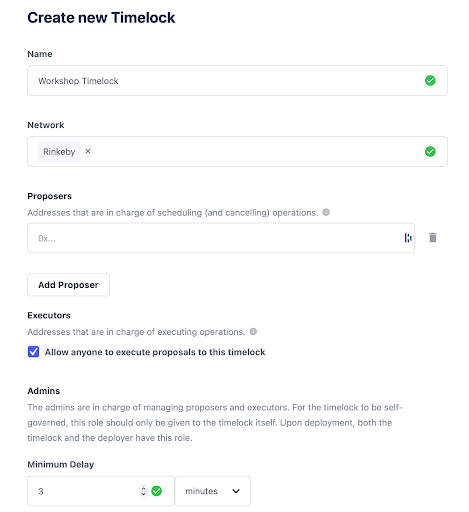The image size is (469, 512).
Task: Decrease minimum delay with stepper down arrow
Action: 143,494
